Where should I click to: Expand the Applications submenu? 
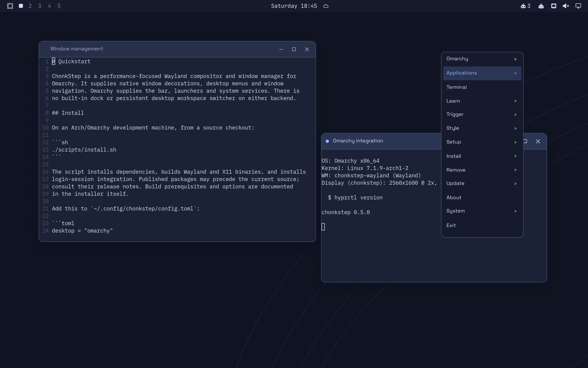[x=482, y=73]
